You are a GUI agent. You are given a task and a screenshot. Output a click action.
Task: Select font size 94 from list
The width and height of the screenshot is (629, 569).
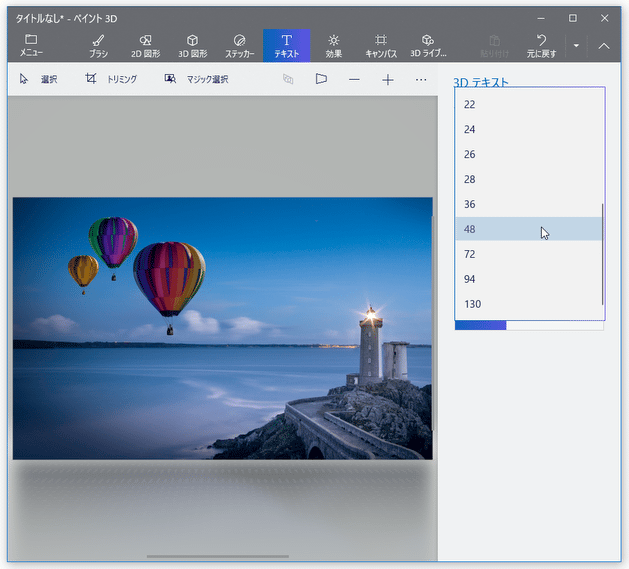point(529,279)
